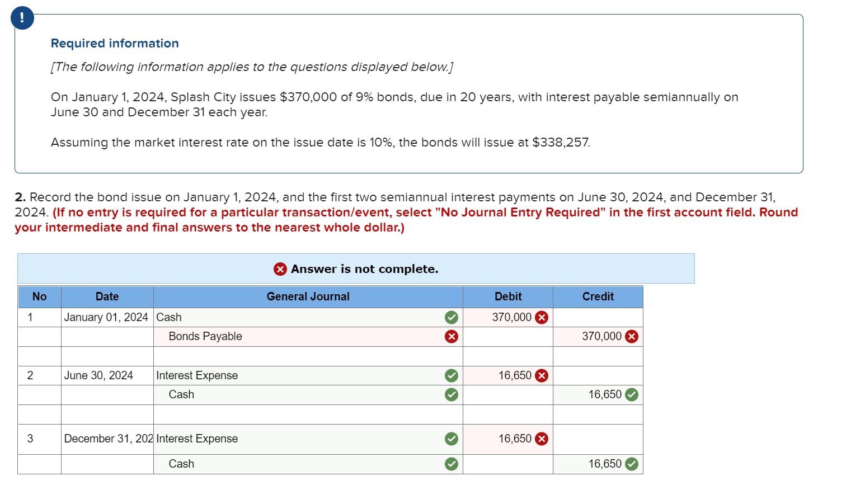Select the Bonds Payable account cell
Screen dimensions: 865x504
click(308, 336)
